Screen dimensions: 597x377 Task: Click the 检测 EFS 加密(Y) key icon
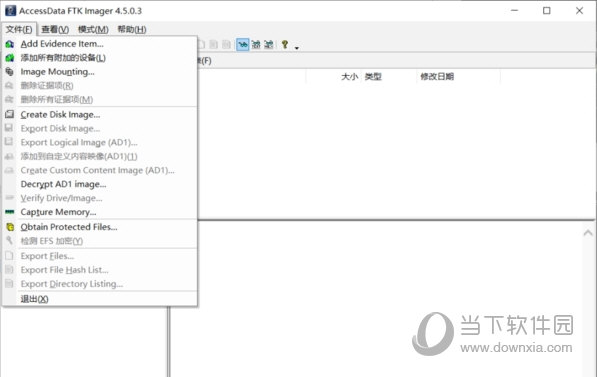[10, 241]
